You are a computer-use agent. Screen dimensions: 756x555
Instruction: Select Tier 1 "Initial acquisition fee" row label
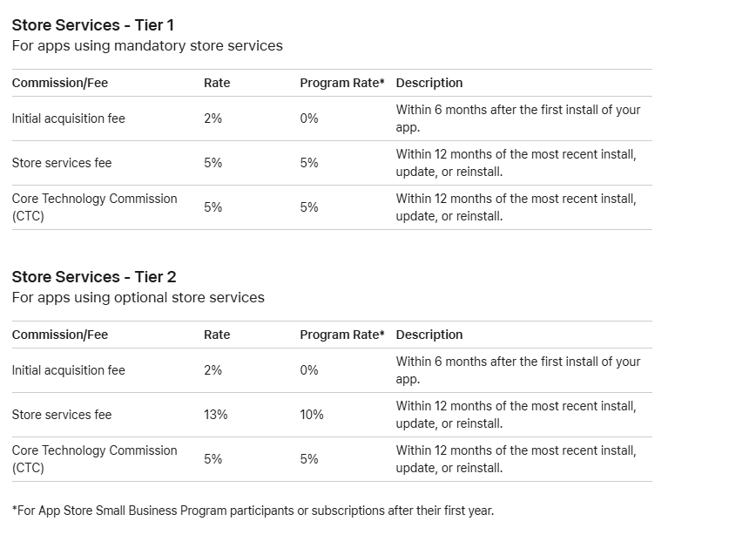69,118
